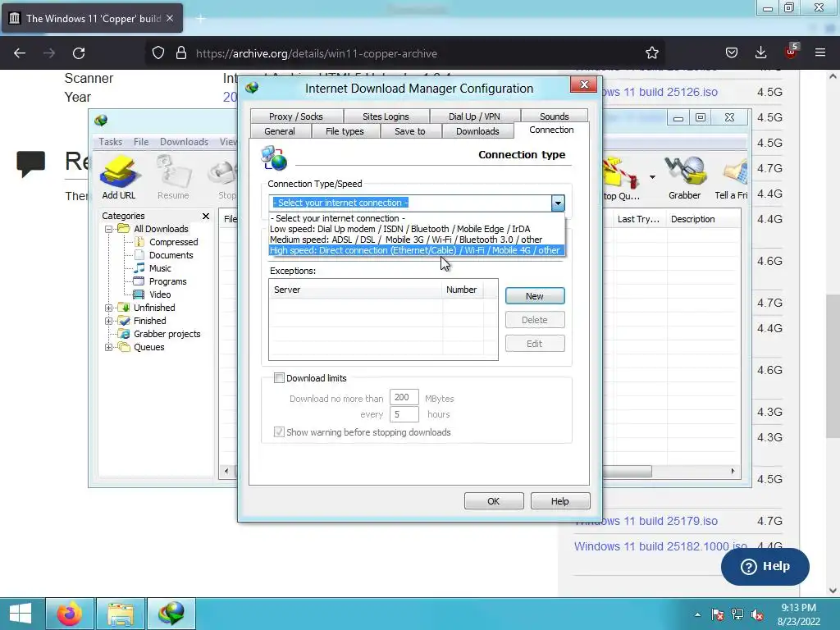Pick '- Select your internet connection -' list entry

417,218
